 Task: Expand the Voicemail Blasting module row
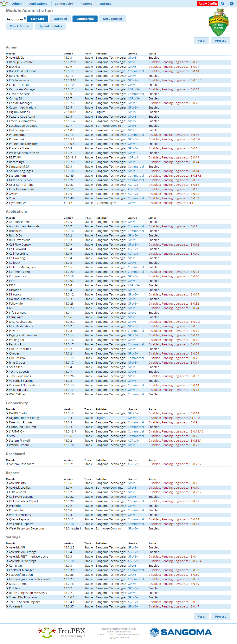[118, 381]
